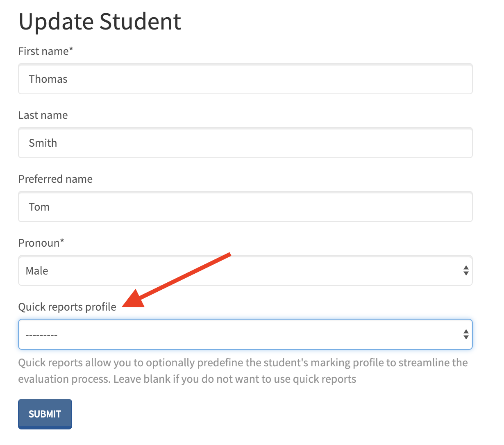The image size is (504, 445).
Task: Click the selected "Male" value in Pronoun
Action: point(37,271)
